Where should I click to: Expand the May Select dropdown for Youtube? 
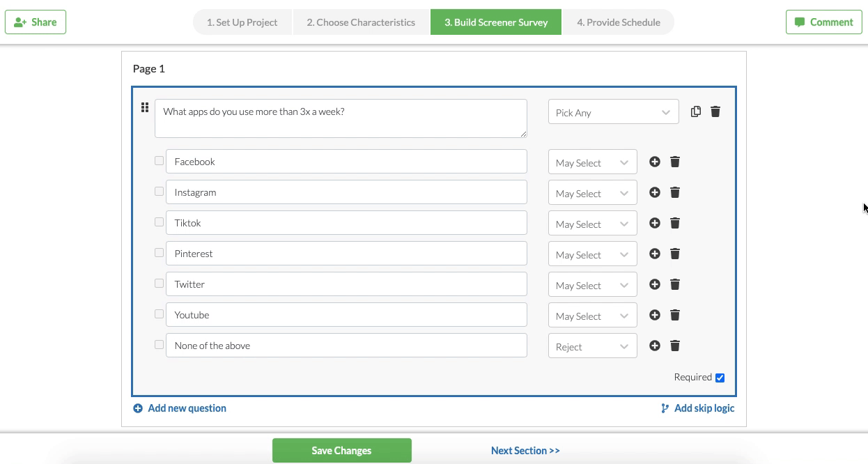point(592,316)
